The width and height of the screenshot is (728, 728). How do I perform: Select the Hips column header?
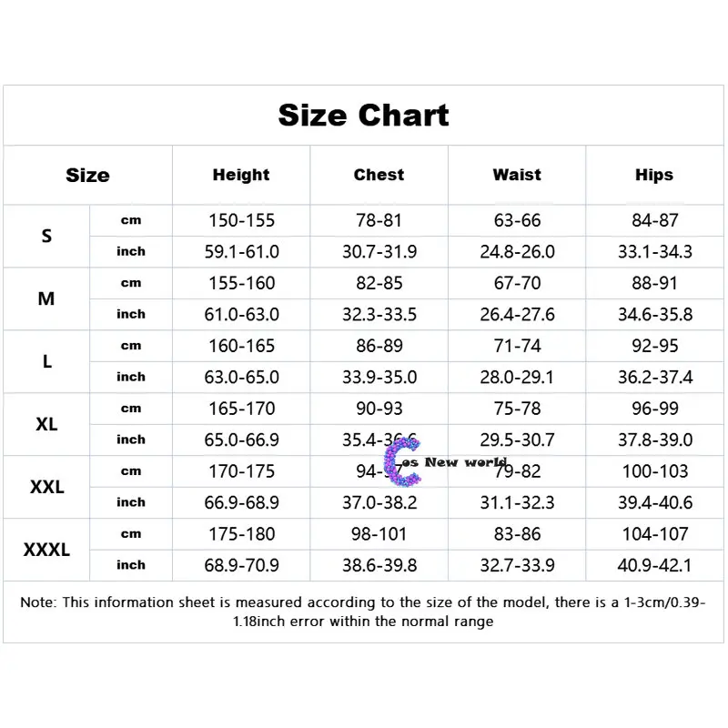click(654, 175)
